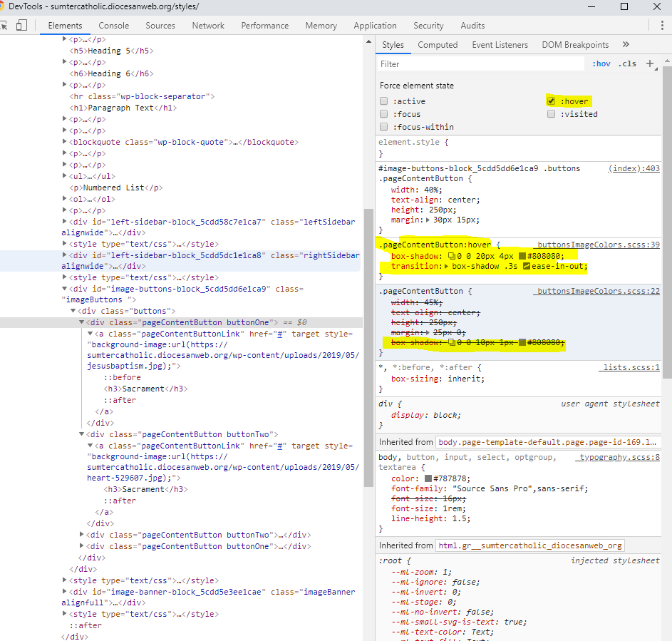Screen dimensions: 672x641
Task: Show more Styles pane tabs chevron
Action: tap(626, 45)
